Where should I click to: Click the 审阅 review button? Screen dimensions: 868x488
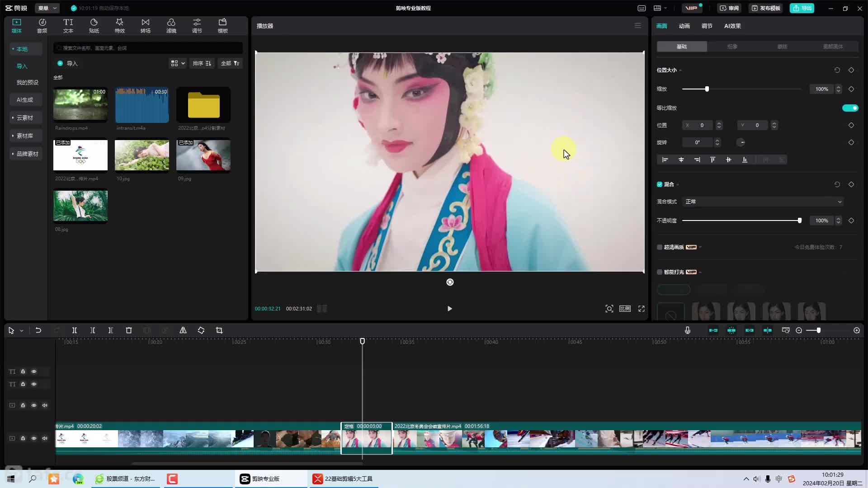coord(729,8)
